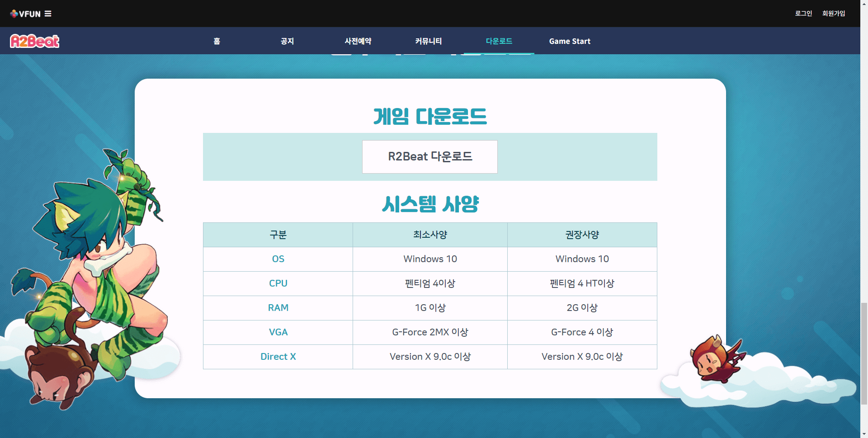Click the page vertical scrollbar thumb
This screenshot has width=868, height=438.
pyautogui.click(x=864, y=353)
